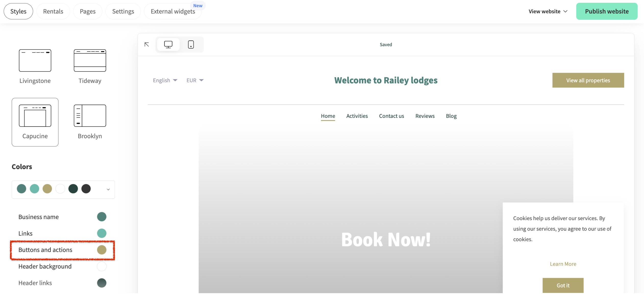The image size is (644, 302).
Task: Open the Header links color circle
Action: (102, 283)
